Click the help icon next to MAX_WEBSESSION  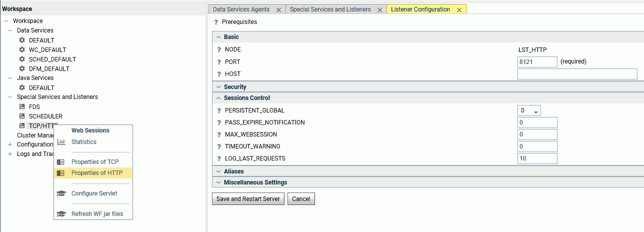coord(219,134)
